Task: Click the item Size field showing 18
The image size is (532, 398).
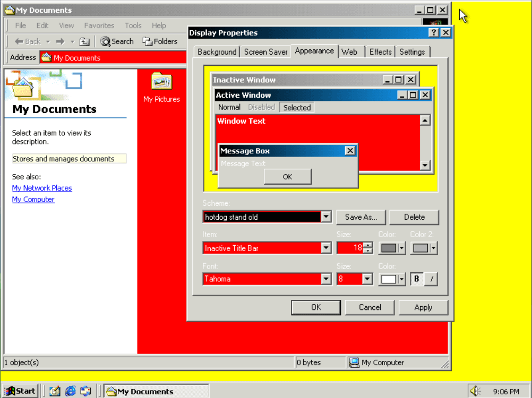Action: click(x=350, y=248)
